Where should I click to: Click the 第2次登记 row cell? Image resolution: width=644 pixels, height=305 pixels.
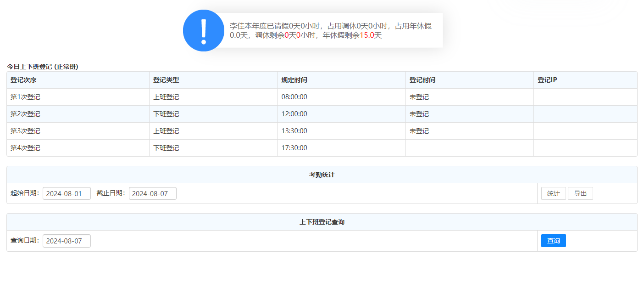coord(25,114)
